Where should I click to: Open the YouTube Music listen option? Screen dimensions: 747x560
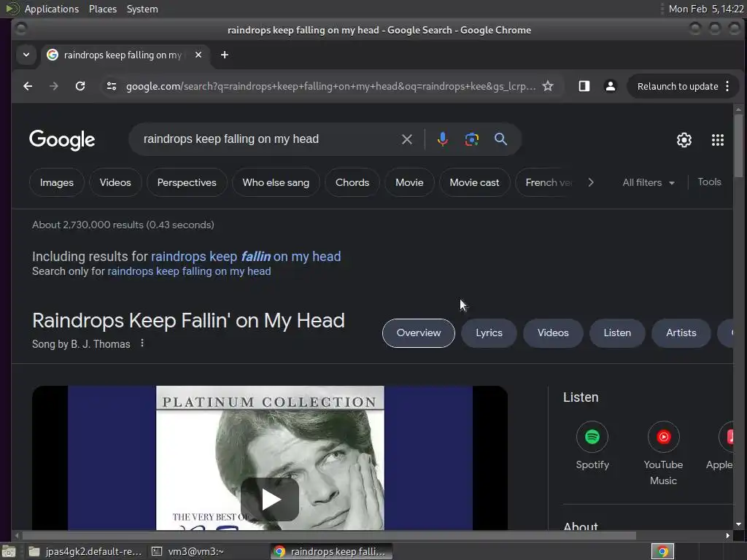click(x=663, y=454)
